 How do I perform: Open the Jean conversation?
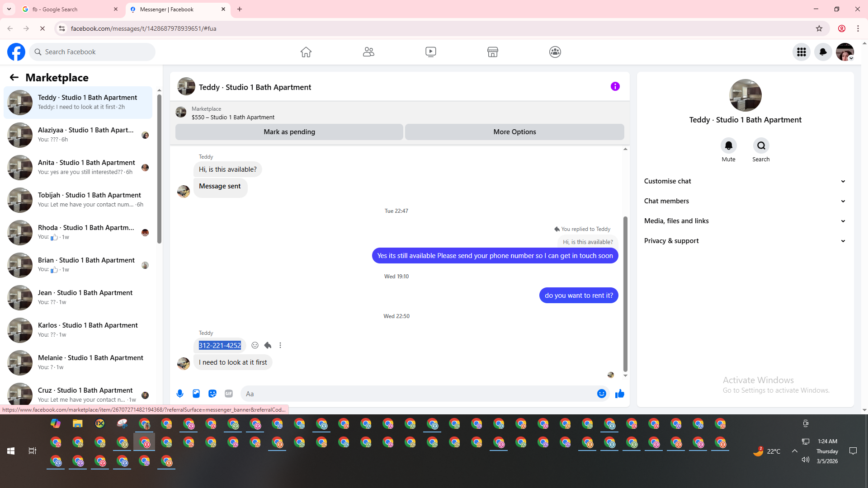tap(78, 297)
